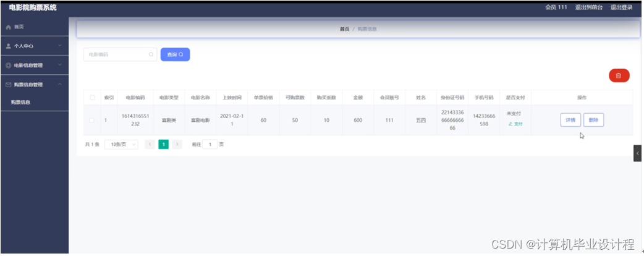The height and width of the screenshot is (256, 644).
Task: Click the globe icon beside 电影信息管理
Action: point(8,66)
